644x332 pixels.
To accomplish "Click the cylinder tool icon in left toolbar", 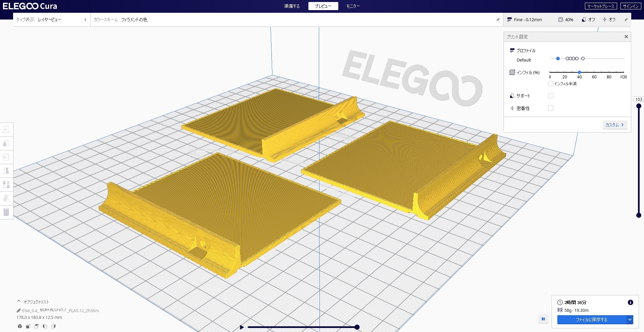I will coord(6,212).
